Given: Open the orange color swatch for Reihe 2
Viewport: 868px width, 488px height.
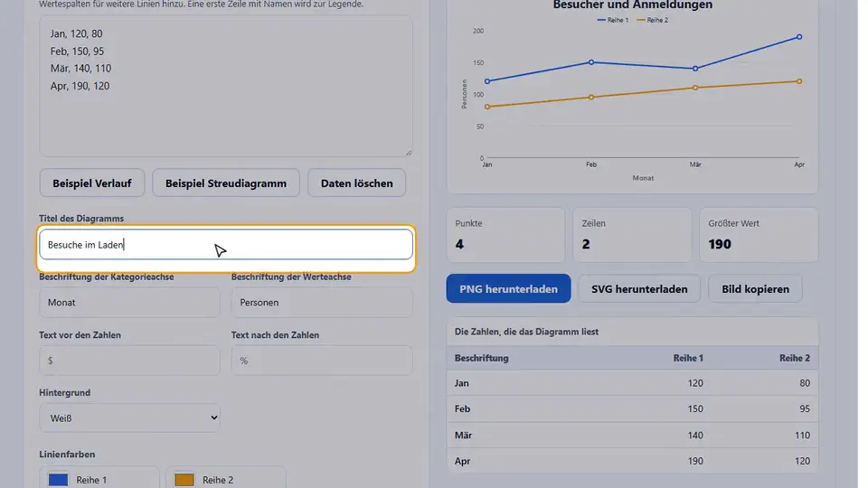Looking at the screenshot, I should click(184, 480).
